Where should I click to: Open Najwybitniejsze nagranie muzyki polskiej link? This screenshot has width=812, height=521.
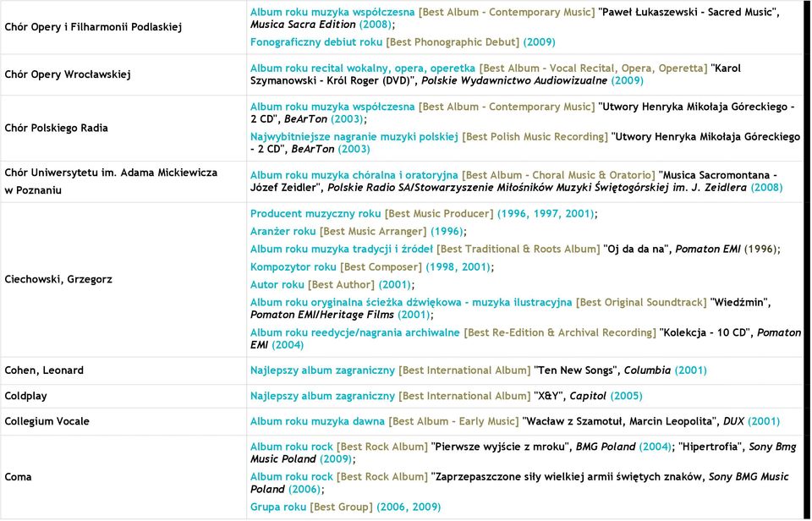[x=354, y=137]
